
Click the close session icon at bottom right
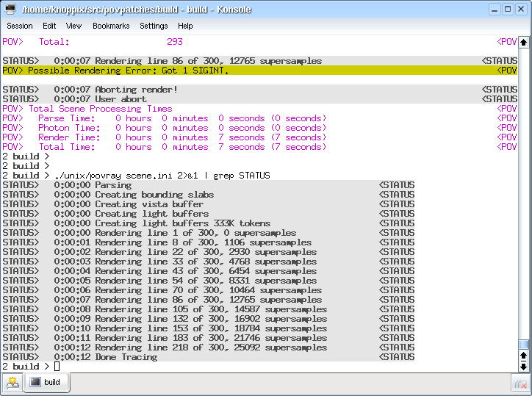(520, 382)
